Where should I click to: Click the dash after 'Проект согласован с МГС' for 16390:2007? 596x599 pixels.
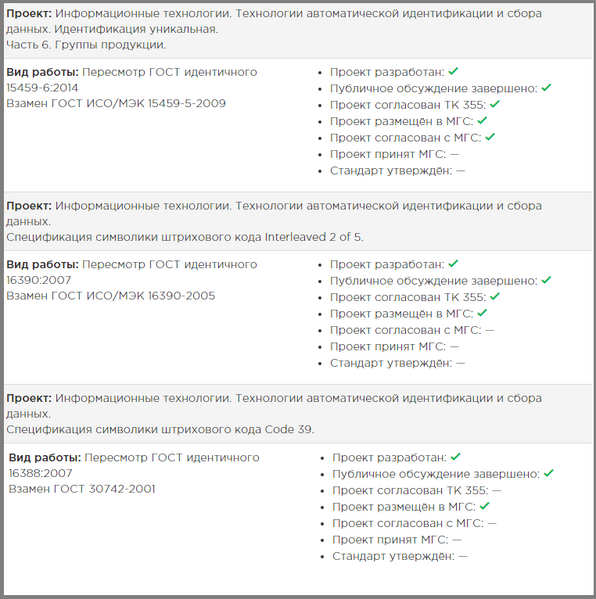tap(490, 330)
